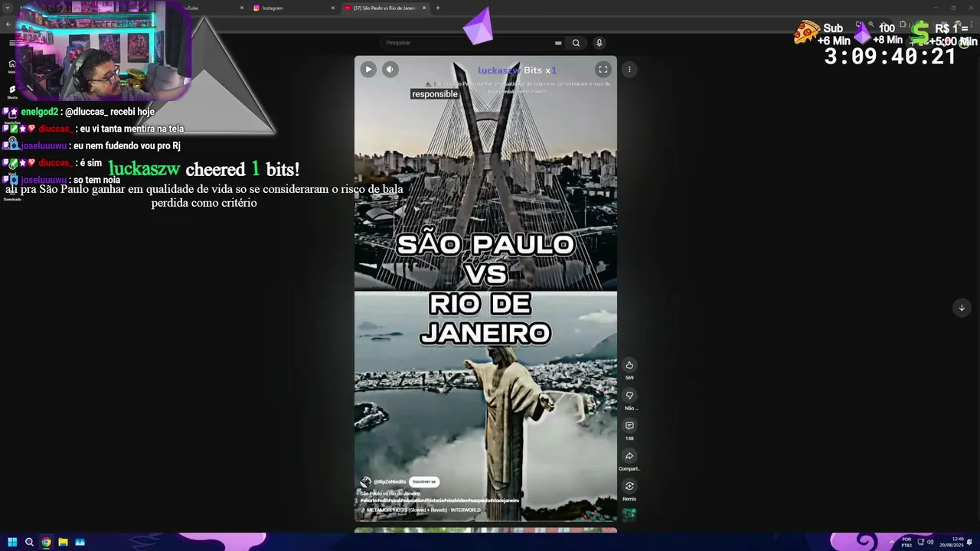This screenshot has height=551, width=980.
Task: Mute the Shorts video volume
Action: 390,70
